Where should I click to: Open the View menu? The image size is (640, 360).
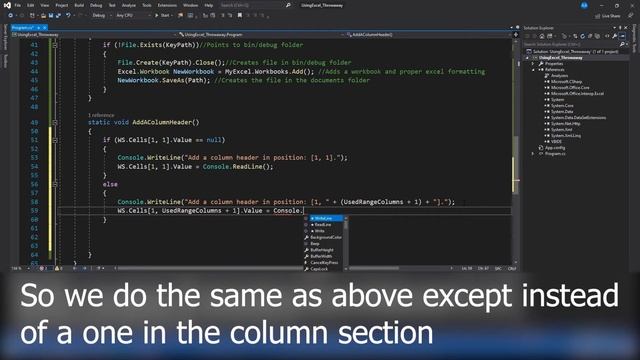(x=44, y=5)
